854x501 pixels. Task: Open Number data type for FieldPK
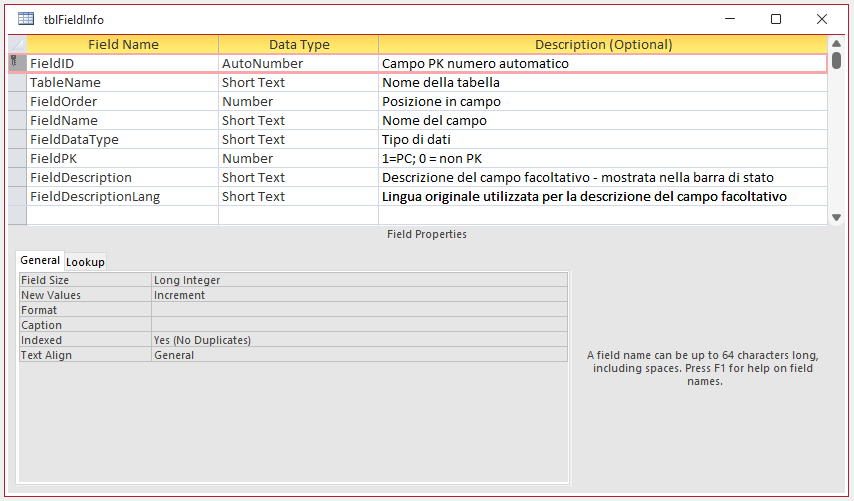click(x=299, y=159)
